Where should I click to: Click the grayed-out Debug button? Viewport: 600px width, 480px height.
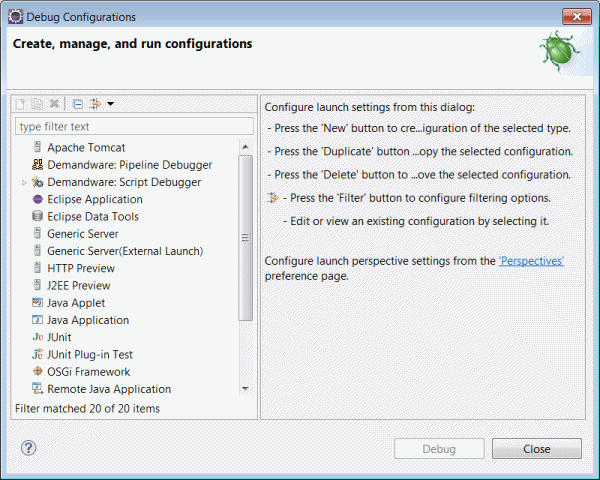point(439,449)
